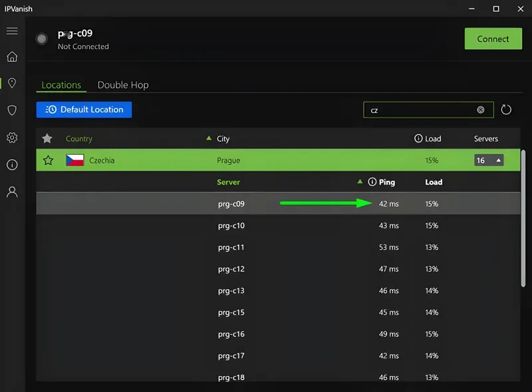
Task: Sort by City column
Action: pos(223,139)
